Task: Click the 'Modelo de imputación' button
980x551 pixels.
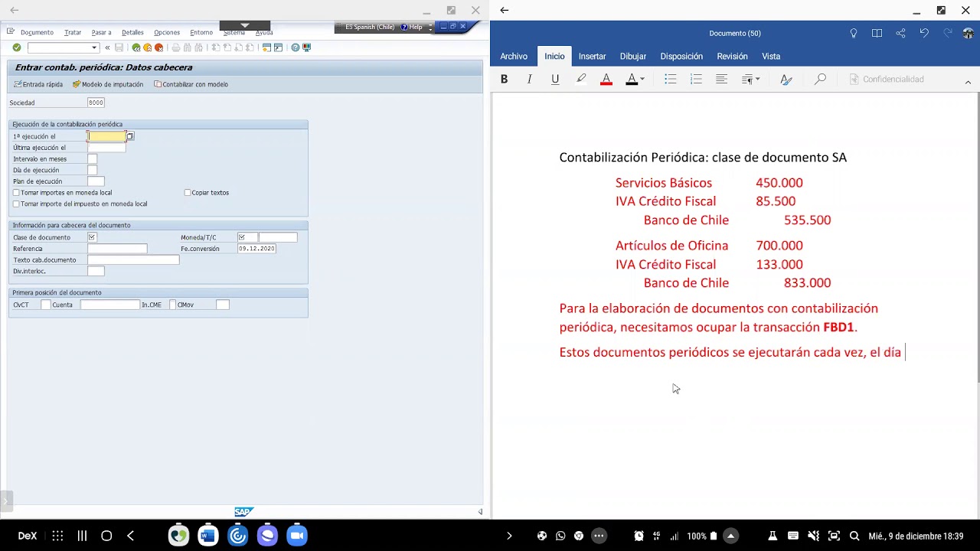Action: (x=108, y=84)
